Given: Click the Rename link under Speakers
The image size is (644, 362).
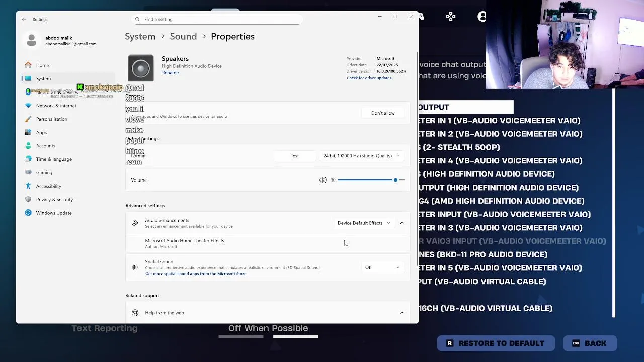Looking at the screenshot, I should coord(170,73).
